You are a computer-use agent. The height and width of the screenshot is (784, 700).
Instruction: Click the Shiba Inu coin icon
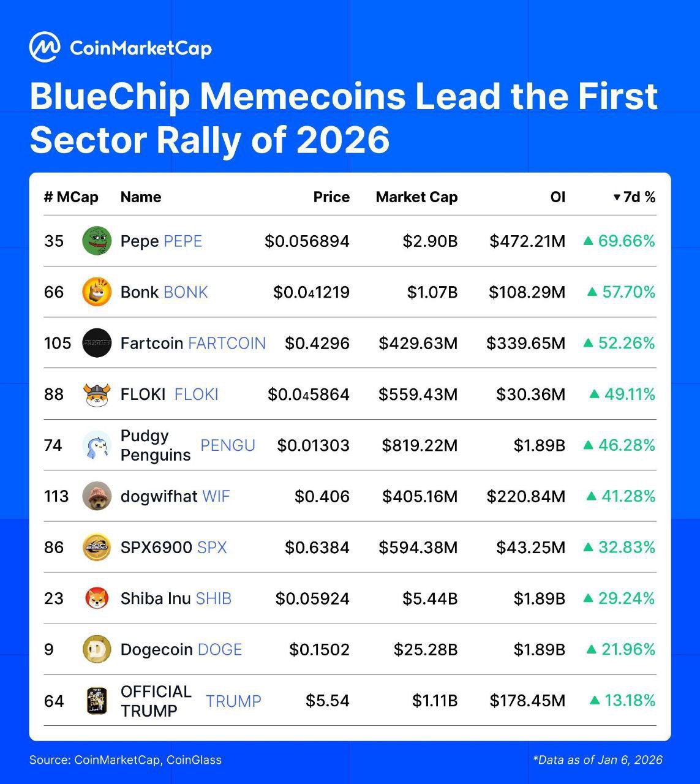click(97, 598)
